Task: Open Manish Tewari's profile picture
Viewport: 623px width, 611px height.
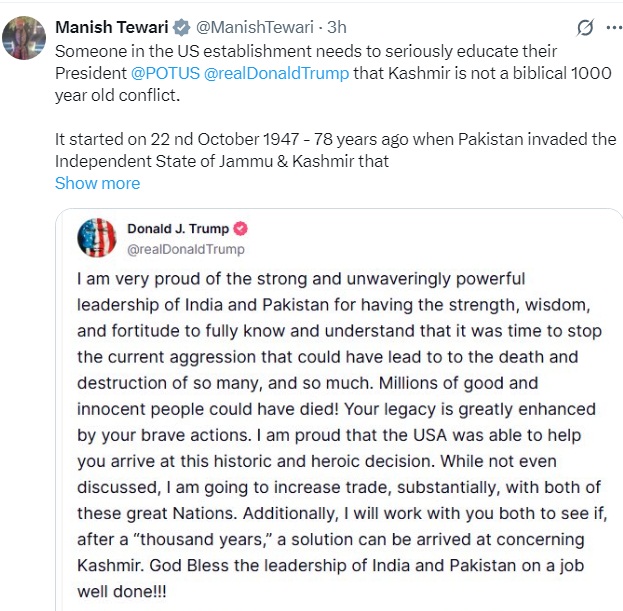Action: click(x=23, y=38)
